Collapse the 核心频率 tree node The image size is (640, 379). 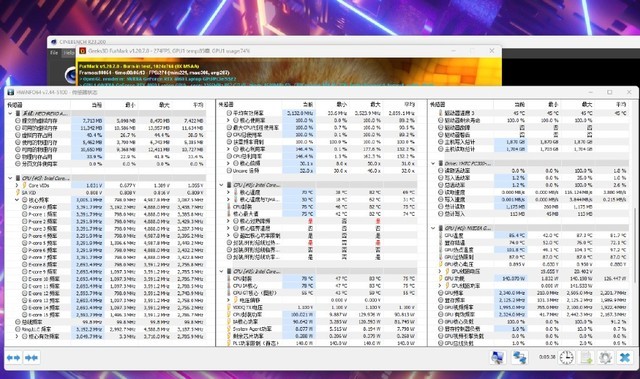pyautogui.click(x=17, y=200)
